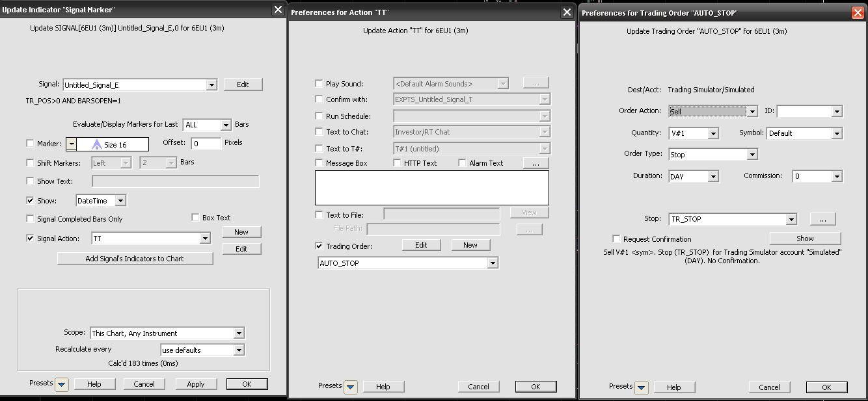The image size is (868, 401).
Task: Open the Scope dropdown list
Action: [239, 333]
